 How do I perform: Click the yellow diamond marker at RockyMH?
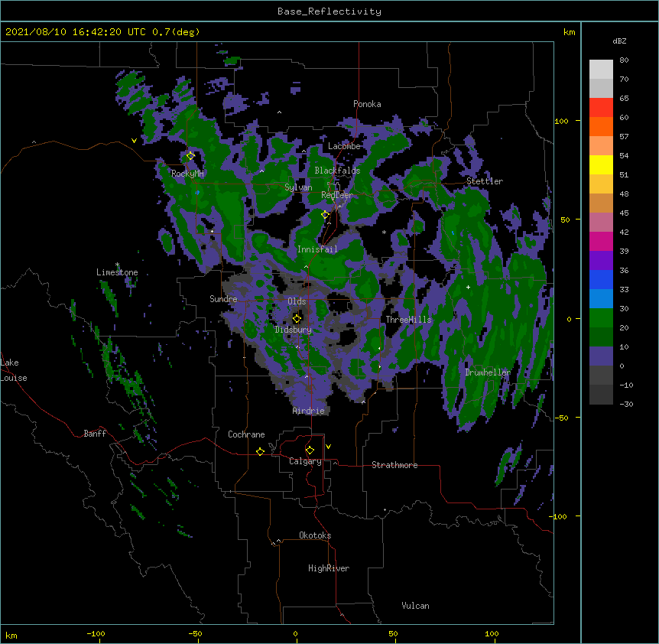pyautogui.click(x=190, y=156)
